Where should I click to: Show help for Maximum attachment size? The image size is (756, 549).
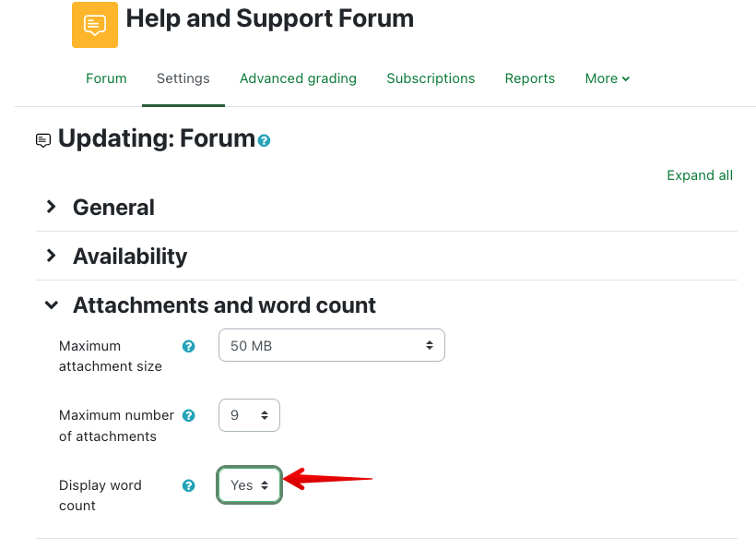[189, 346]
